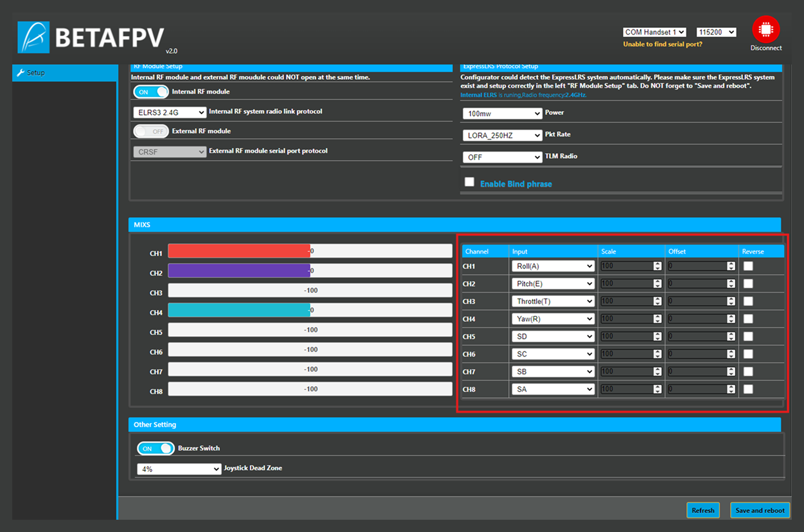Click the Scale column header
Viewport: 804px width, 532px height.
[x=608, y=252]
